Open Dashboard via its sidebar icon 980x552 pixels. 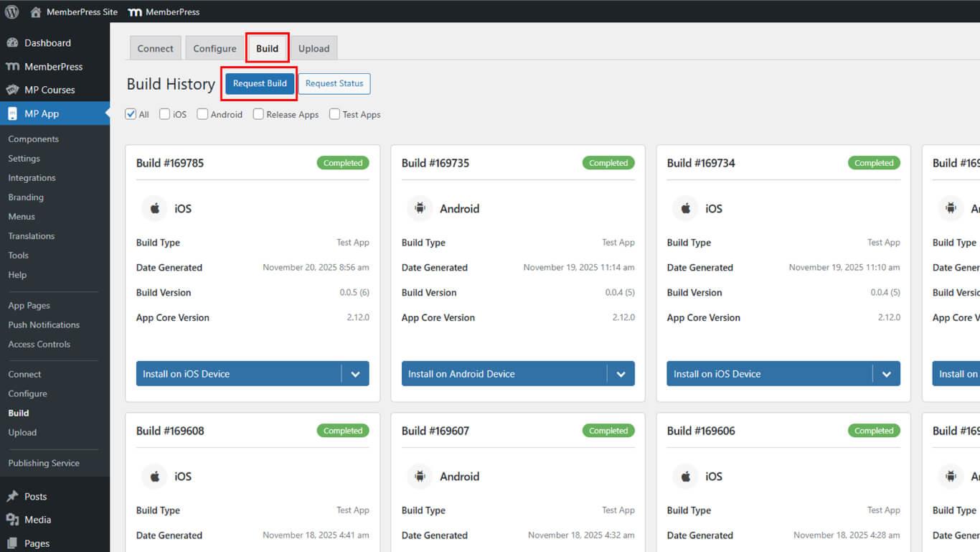click(x=12, y=43)
